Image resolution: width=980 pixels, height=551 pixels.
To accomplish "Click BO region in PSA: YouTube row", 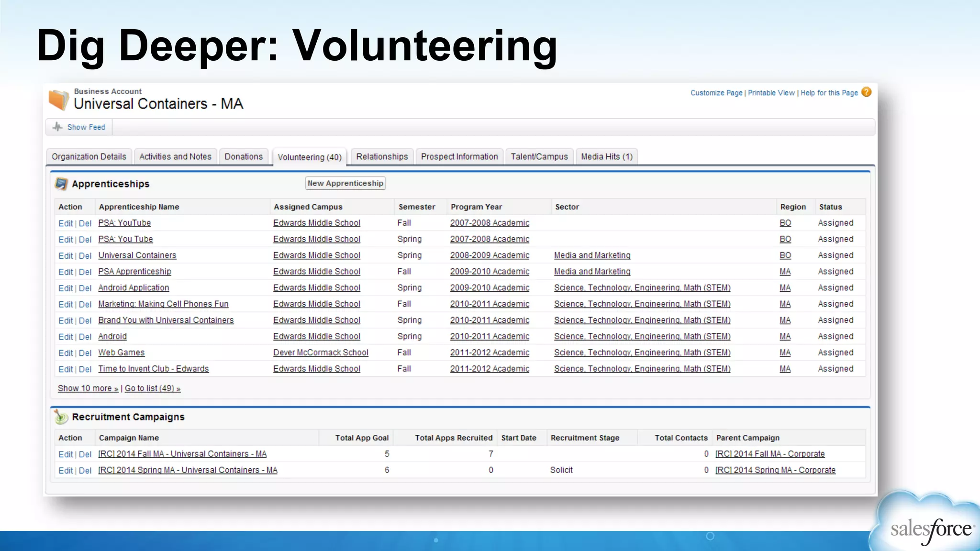I will click(785, 223).
